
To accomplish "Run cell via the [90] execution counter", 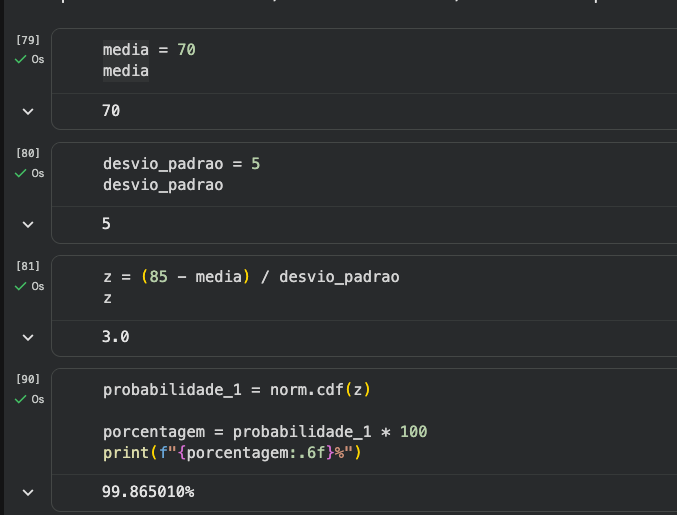I will tap(28, 379).
